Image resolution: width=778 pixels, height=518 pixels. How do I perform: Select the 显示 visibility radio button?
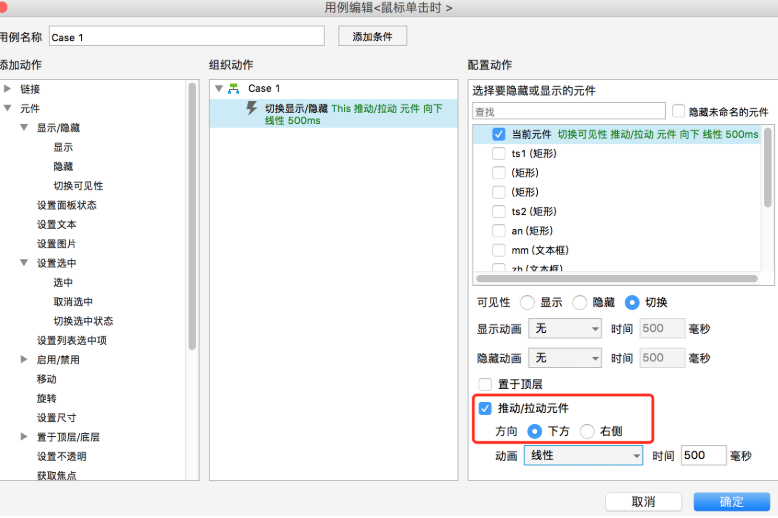coord(527,302)
